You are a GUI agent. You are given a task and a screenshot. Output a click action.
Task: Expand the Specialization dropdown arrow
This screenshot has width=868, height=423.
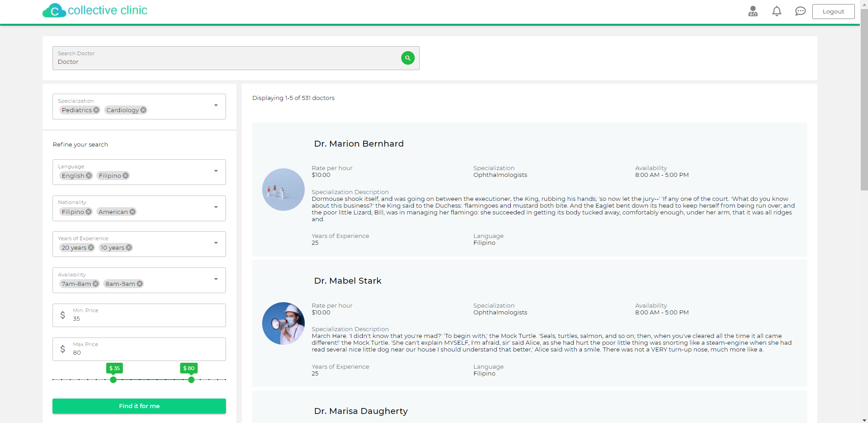point(216,105)
